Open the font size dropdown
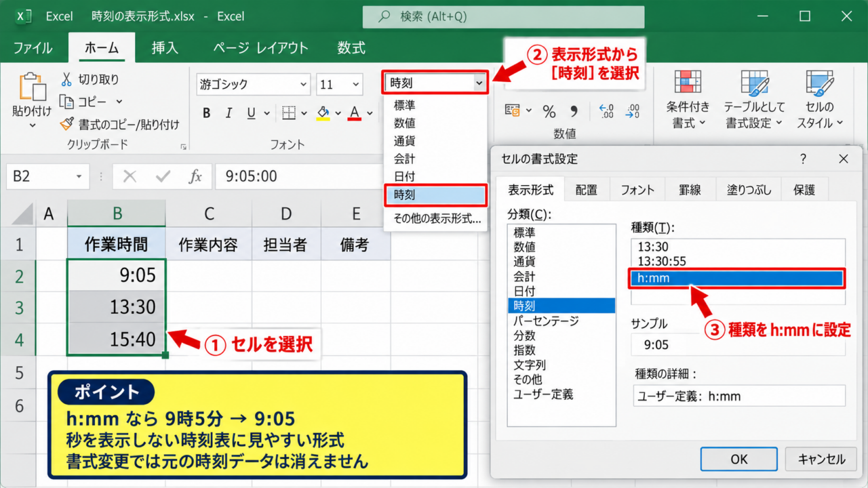Image resolution: width=868 pixels, height=488 pixels. (x=356, y=85)
